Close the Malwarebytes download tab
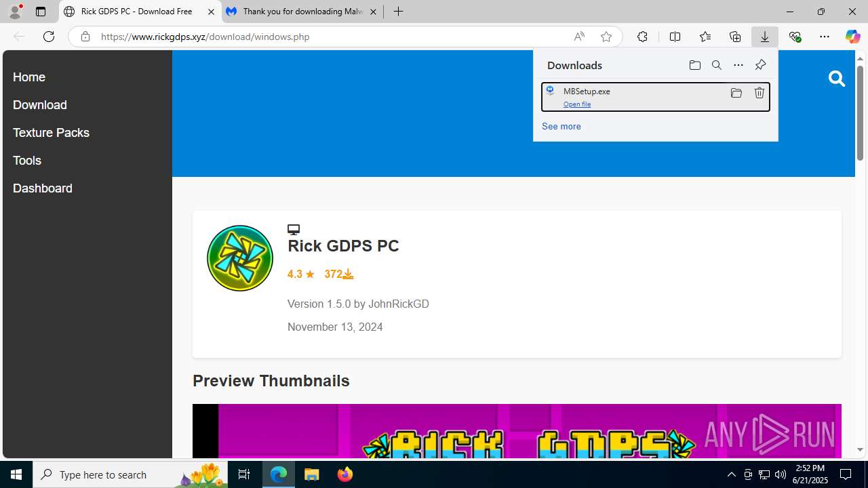The image size is (868, 488). (x=373, y=12)
